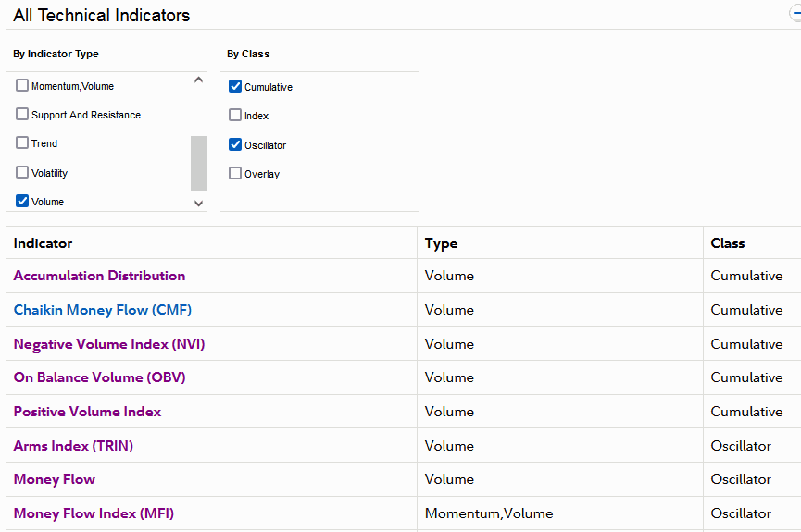Image resolution: width=801 pixels, height=532 pixels.
Task: Uncheck the Cumulative class checkbox
Action: (235, 87)
